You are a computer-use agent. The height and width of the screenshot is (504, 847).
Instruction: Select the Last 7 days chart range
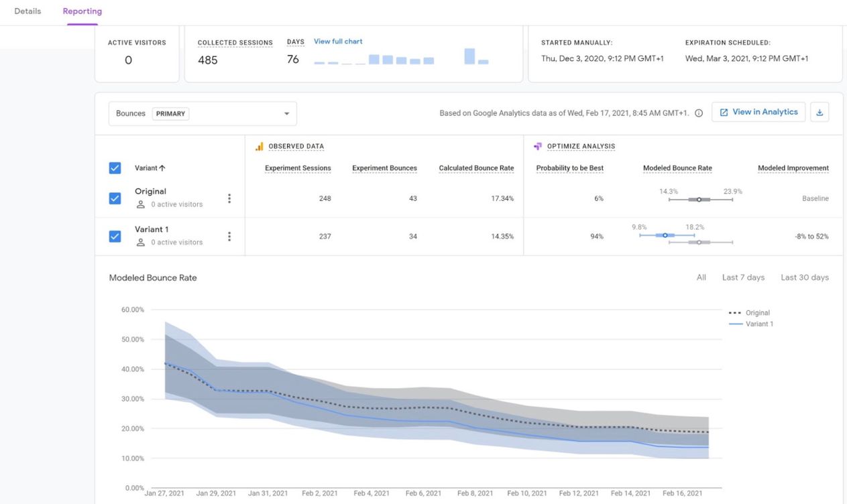(743, 277)
